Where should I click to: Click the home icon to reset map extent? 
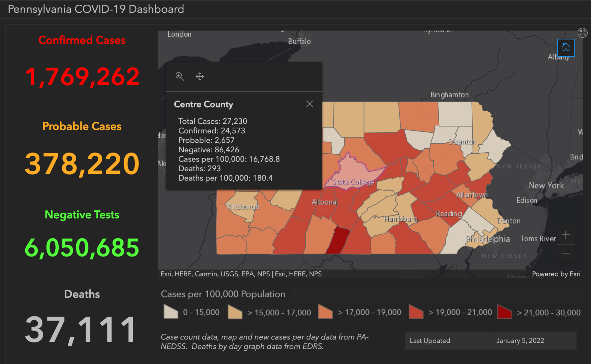[566, 48]
